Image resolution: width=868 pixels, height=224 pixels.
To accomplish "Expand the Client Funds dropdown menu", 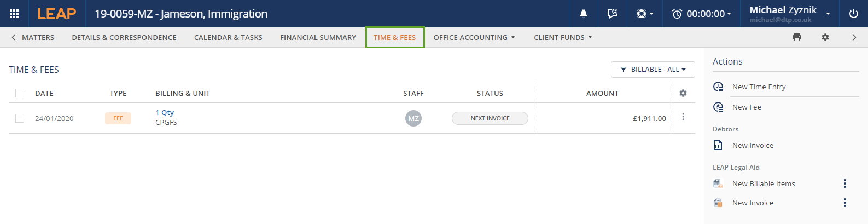I will tap(563, 37).
